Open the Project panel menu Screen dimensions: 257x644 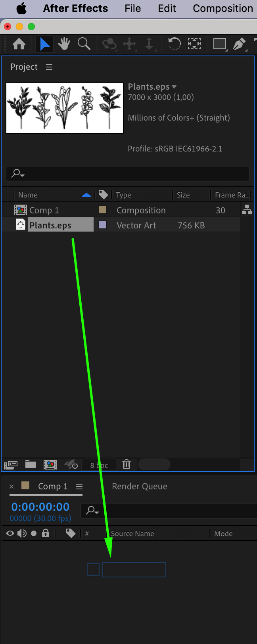[x=49, y=67]
